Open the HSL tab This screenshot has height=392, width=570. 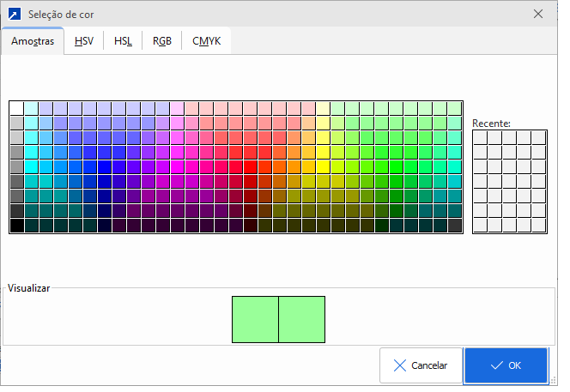tap(123, 41)
